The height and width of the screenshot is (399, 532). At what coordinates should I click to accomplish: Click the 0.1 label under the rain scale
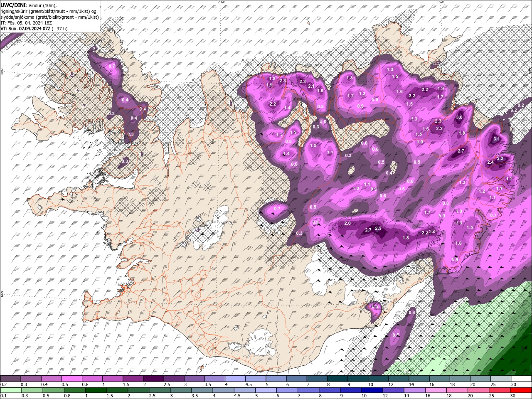click(4, 396)
